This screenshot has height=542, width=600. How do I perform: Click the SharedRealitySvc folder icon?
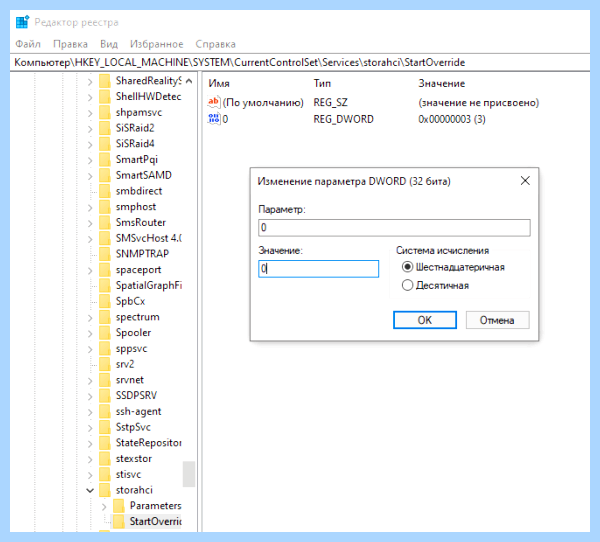click(104, 81)
